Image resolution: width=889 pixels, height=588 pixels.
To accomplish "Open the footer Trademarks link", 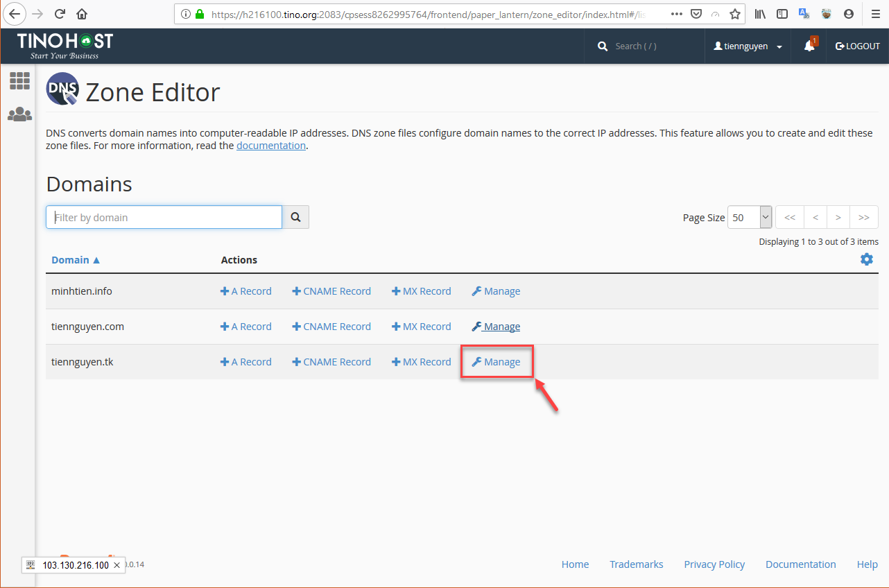I will pos(637,564).
